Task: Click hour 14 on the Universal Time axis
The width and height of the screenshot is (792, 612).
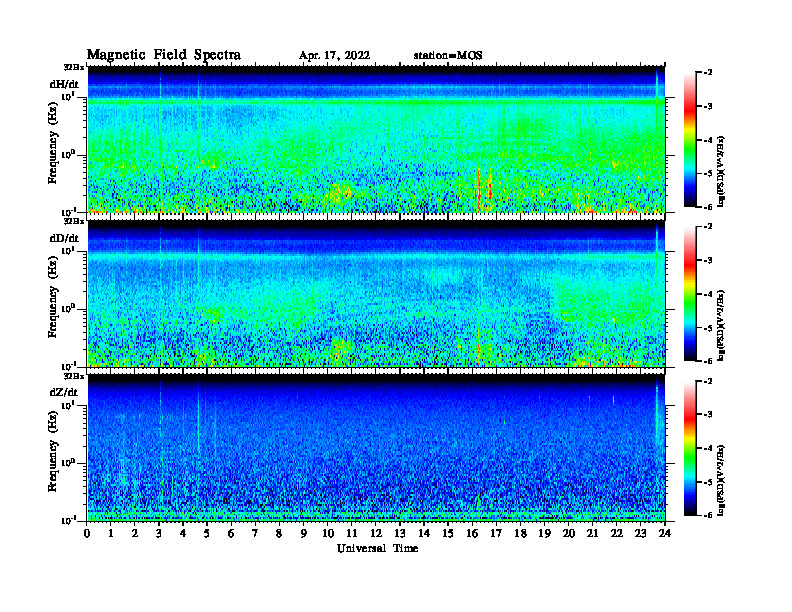Action: pyautogui.click(x=424, y=533)
